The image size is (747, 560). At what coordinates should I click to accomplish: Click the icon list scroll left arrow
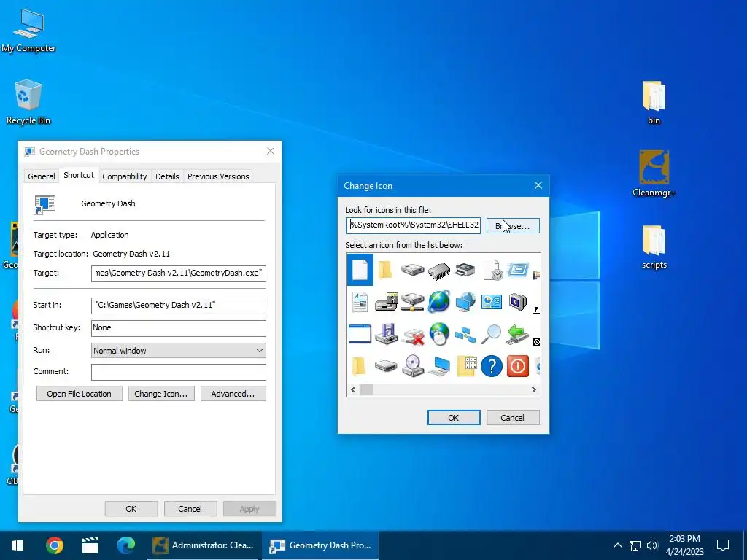click(x=353, y=389)
